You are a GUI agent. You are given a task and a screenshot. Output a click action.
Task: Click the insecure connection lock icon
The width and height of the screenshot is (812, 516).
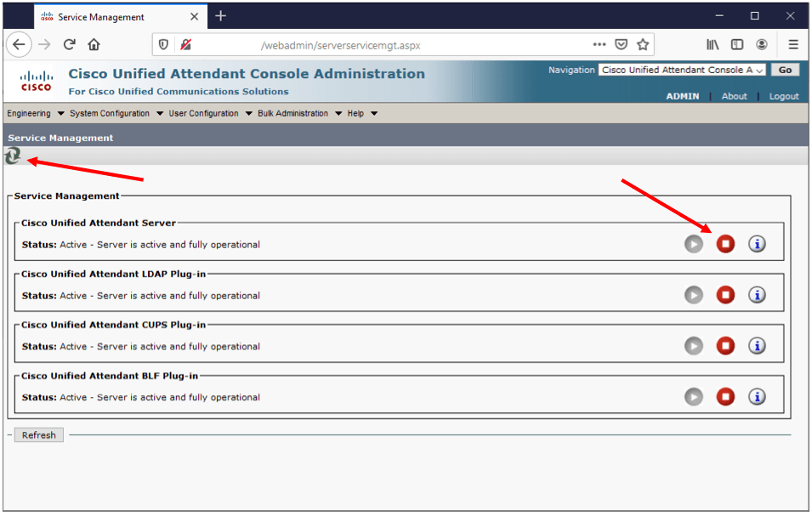185,45
